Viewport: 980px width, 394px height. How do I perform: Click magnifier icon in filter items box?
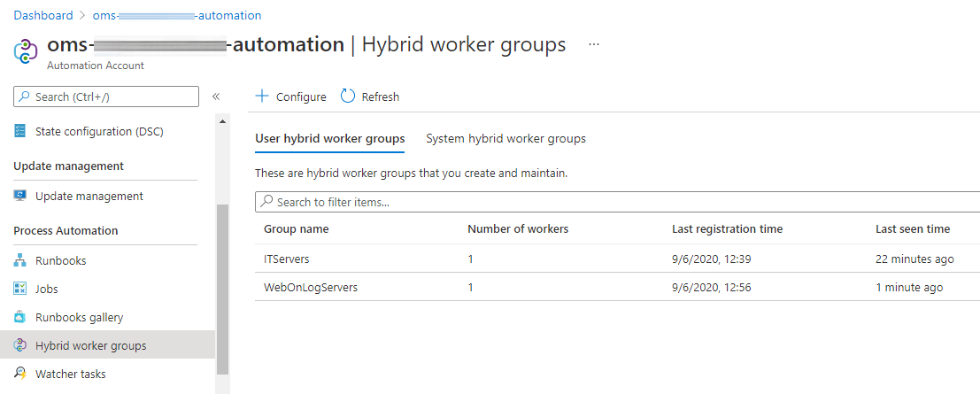(x=266, y=202)
